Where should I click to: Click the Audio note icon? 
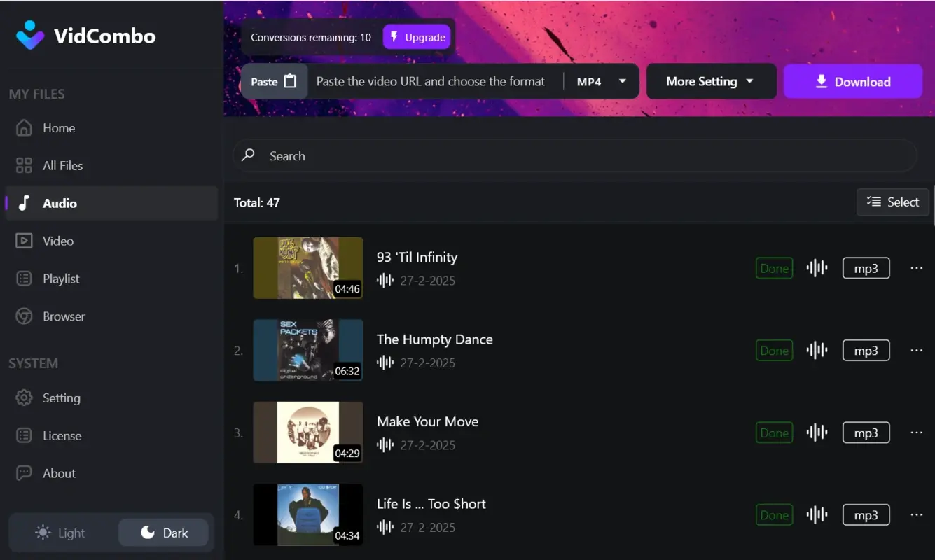24,203
